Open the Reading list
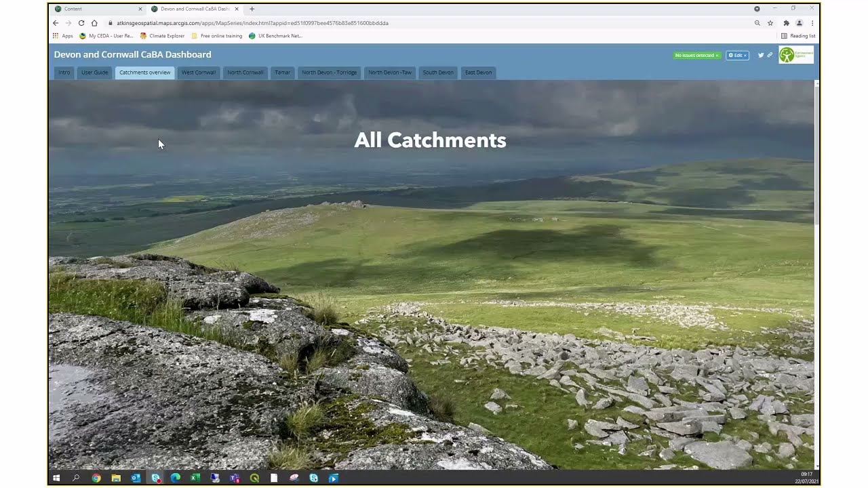 tap(798, 36)
